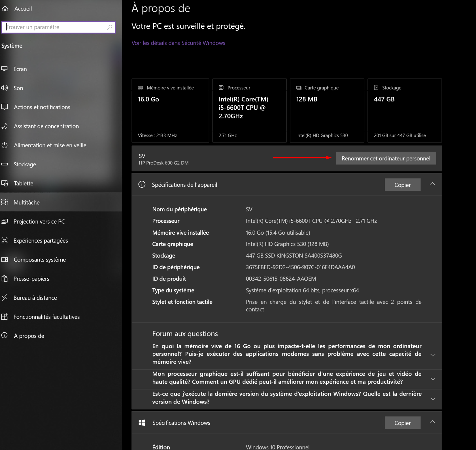
Task: Click the Mémoire vive installée 16.0 Go card
Action: (x=170, y=111)
